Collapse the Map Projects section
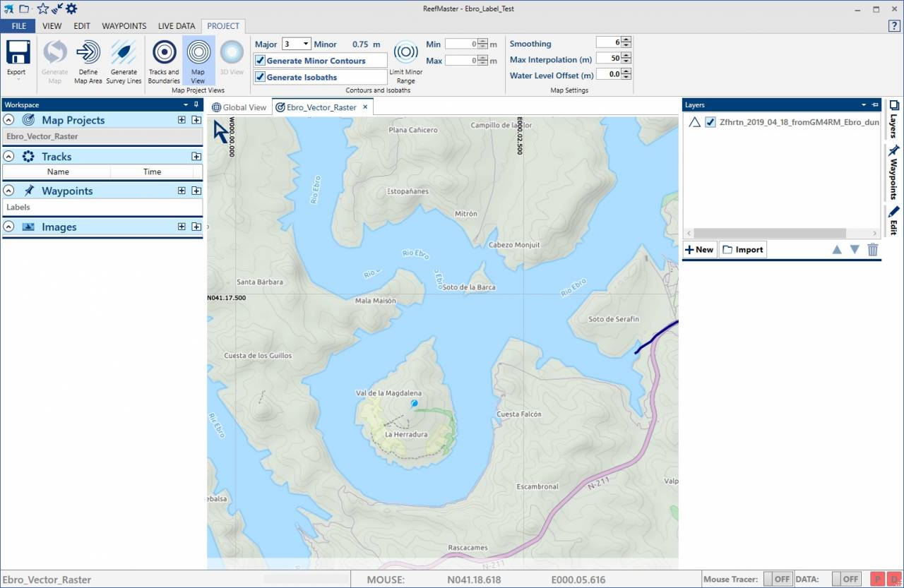The height and width of the screenshot is (588, 904). click(9, 120)
